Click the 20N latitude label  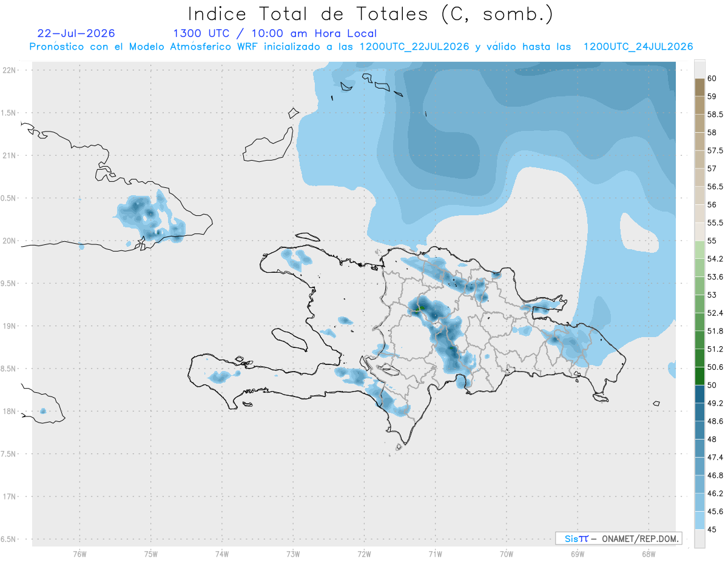tap(10, 241)
